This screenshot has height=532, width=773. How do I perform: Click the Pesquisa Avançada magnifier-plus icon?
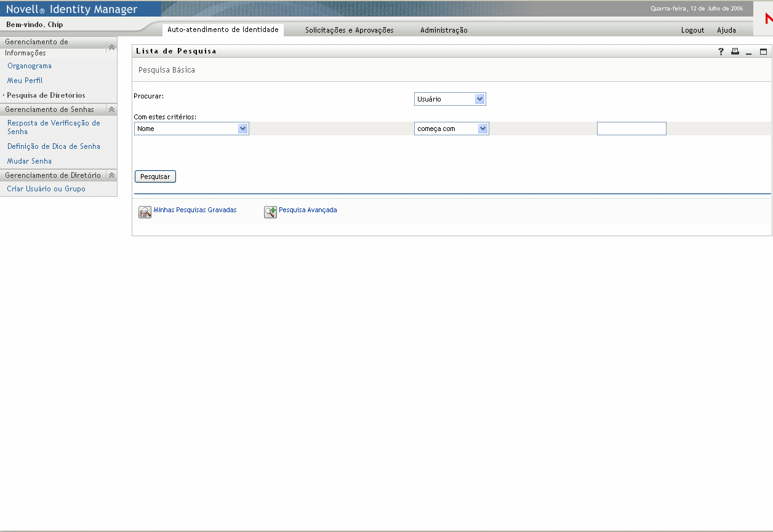[x=270, y=212]
